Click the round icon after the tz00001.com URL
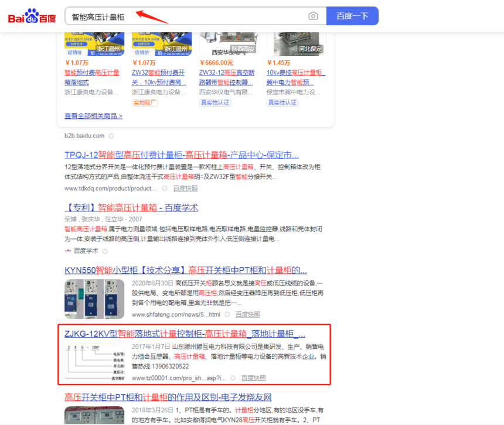Image resolution: width=504 pixels, height=425 pixels. pos(233,378)
